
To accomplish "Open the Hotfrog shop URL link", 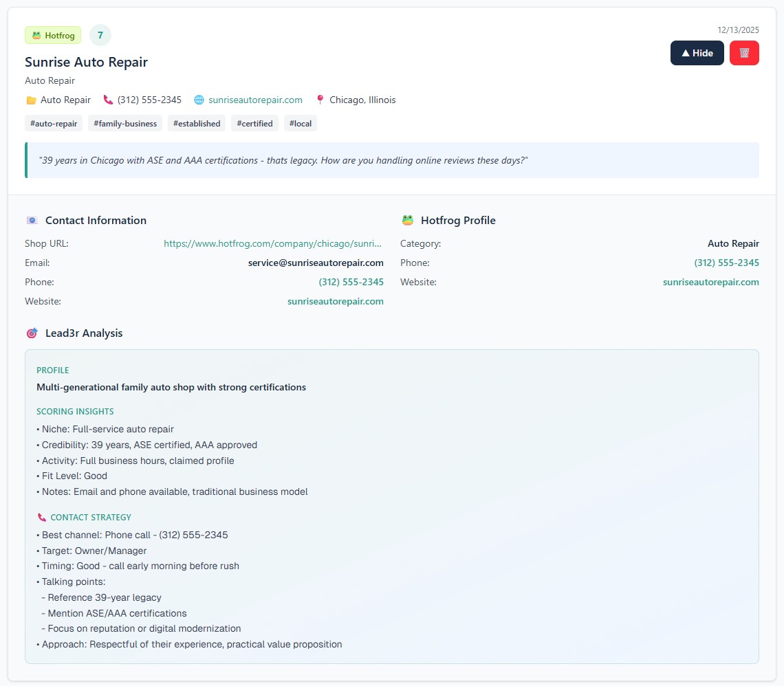I will click(x=272, y=244).
